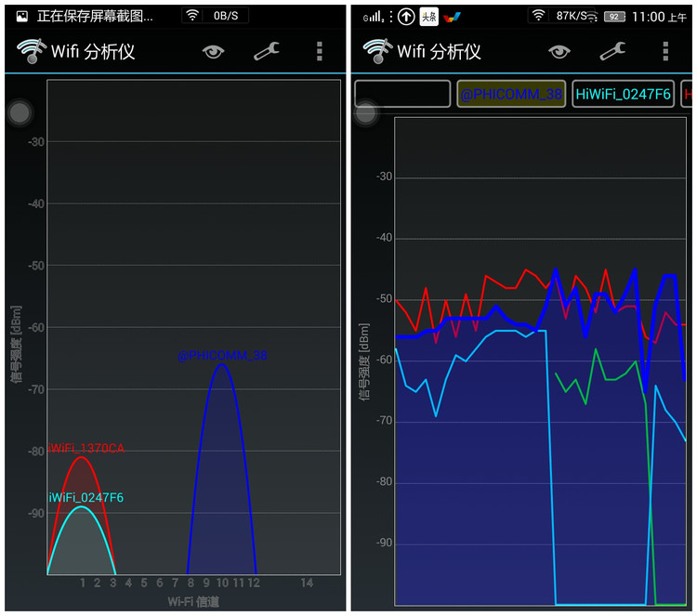Screen dimensions: 697x616
Task: Select the @PHICOMM_38 network tab
Action: (x=511, y=94)
